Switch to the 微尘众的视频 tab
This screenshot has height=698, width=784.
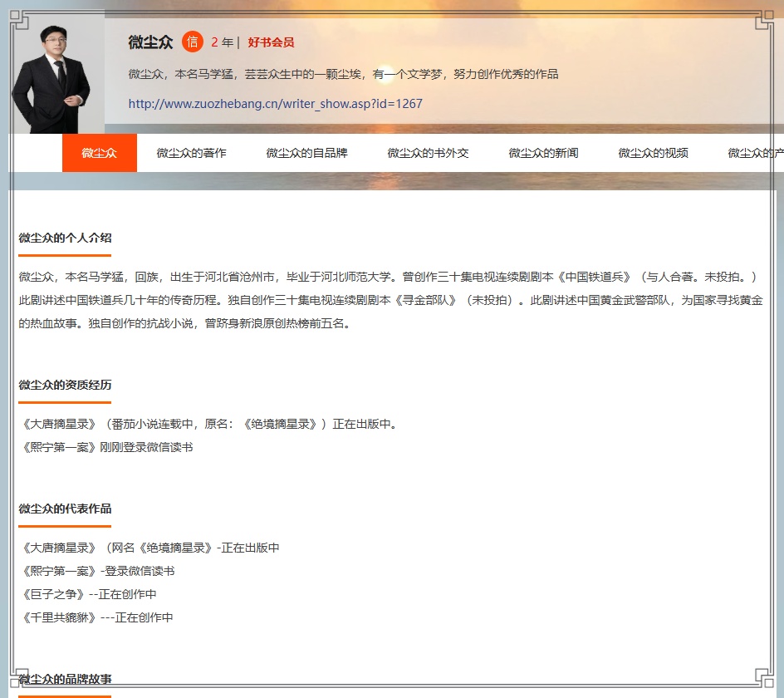tap(653, 153)
